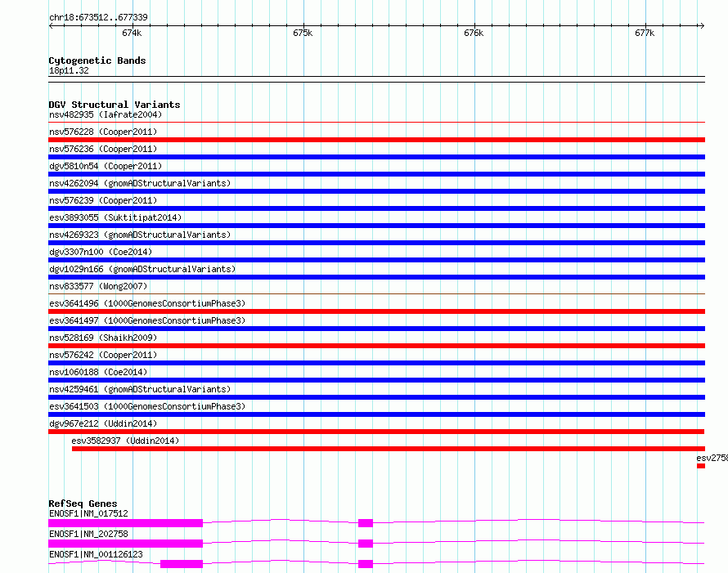Open nsv1060188 (Coe2014) variant label
The height and width of the screenshot is (573, 728).
pos(98,372)
